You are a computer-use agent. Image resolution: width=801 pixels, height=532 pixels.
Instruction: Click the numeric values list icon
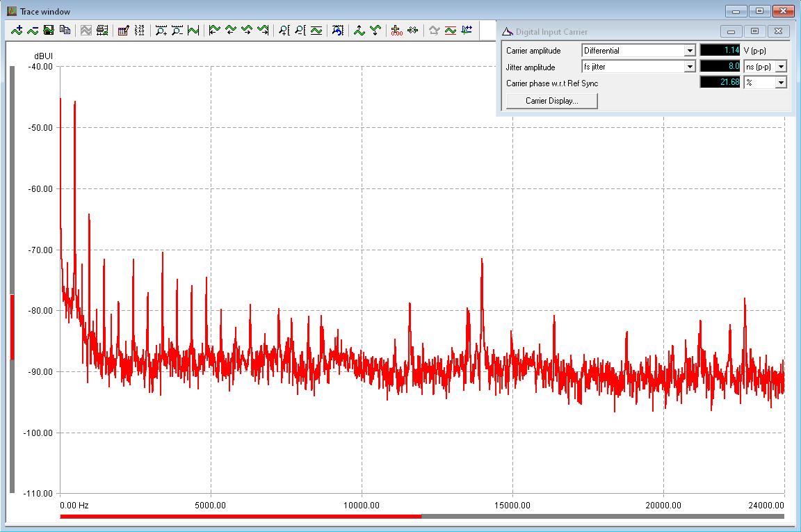[139, 30]
